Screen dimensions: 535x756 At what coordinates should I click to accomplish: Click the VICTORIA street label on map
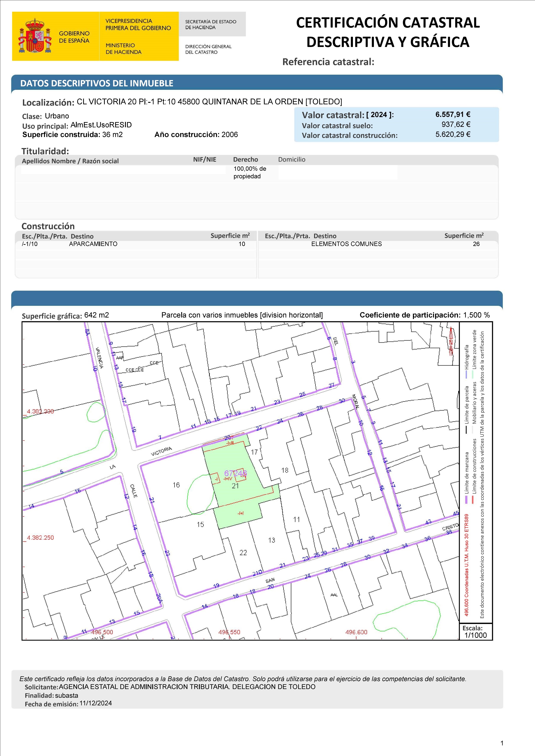coord(161,451)
